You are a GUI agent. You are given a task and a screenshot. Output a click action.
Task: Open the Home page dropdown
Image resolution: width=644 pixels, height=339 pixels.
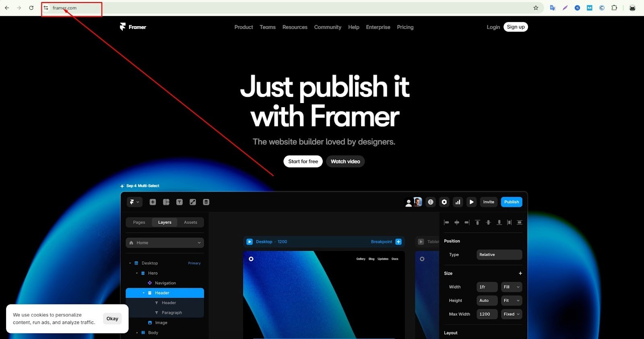[165, 243]
